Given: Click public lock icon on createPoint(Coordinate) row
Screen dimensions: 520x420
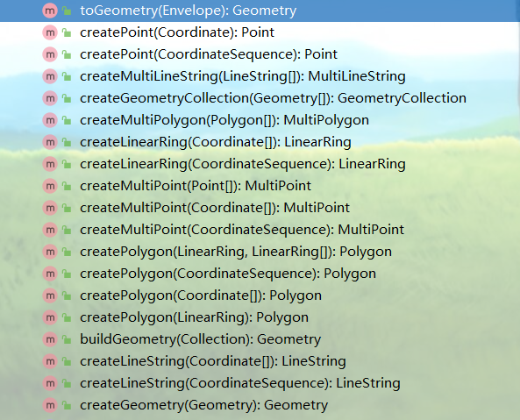Looking at the screenshot, I should point(67,32).
